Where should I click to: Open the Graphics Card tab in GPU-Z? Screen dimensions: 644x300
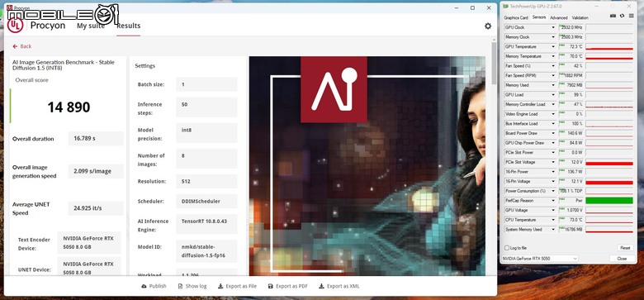pyautogui.click(x=516, y=17)
